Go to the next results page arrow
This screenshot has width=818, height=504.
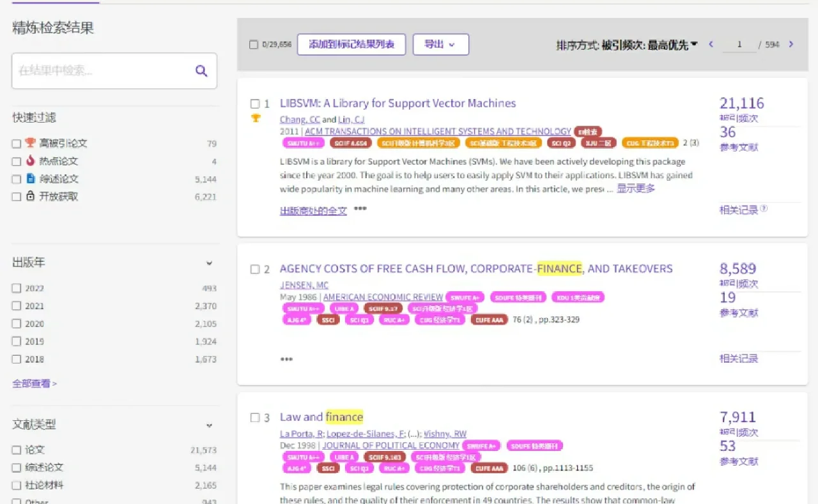(x=791, y=45)
